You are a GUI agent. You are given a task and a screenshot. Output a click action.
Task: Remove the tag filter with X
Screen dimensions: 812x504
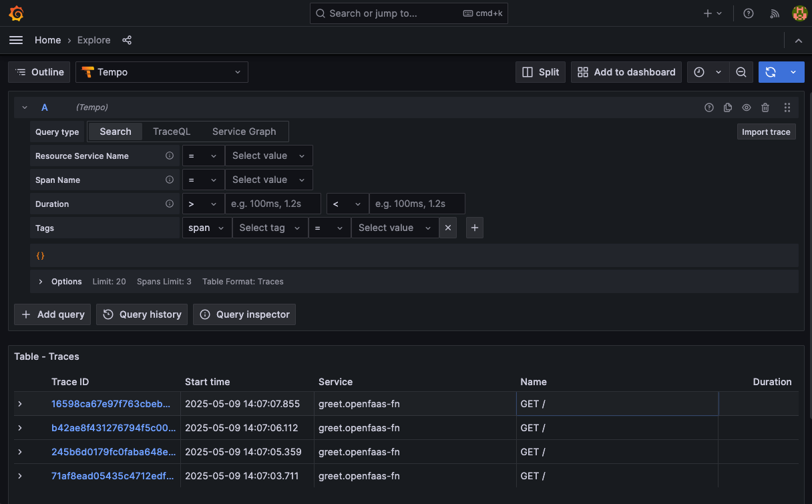(448, 228)
